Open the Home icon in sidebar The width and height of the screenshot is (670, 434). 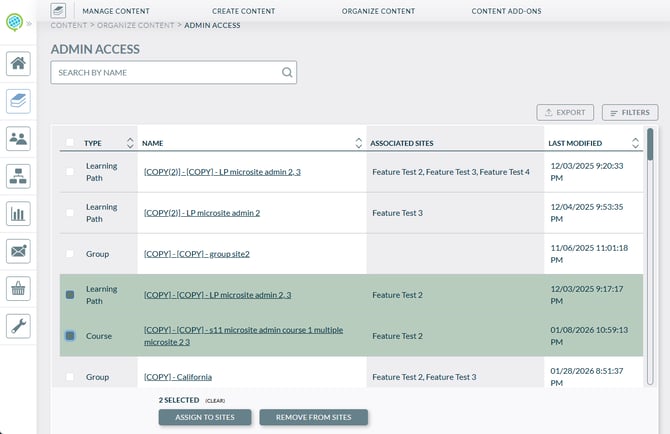(18, 64)
